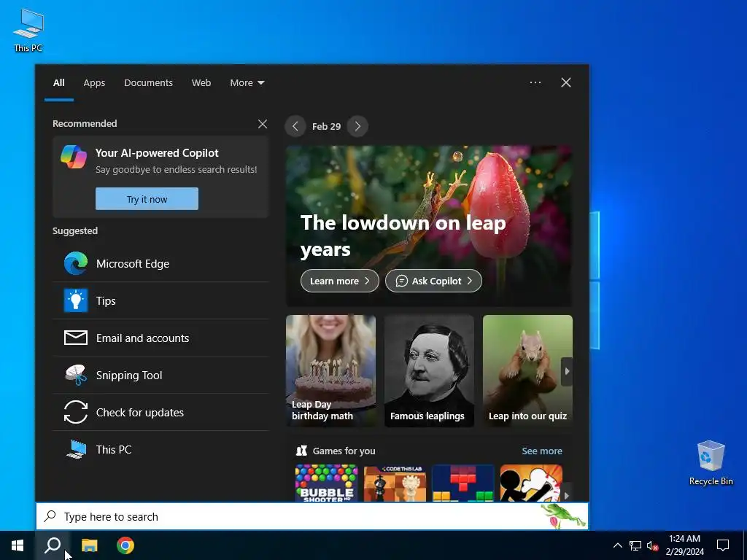This screenshot has width=747, height=560.
Task: Switch to the Documents tab
Action: coord(148,83)
